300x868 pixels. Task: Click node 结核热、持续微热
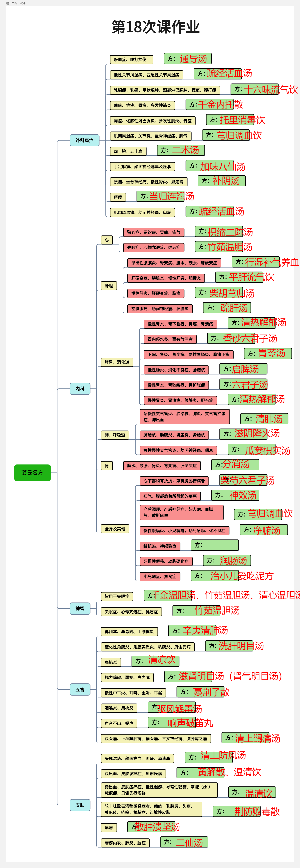[160, 546]
